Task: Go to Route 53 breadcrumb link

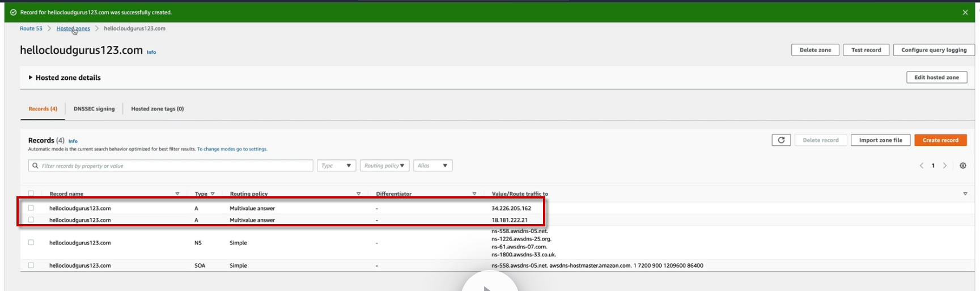Action: 31,28
